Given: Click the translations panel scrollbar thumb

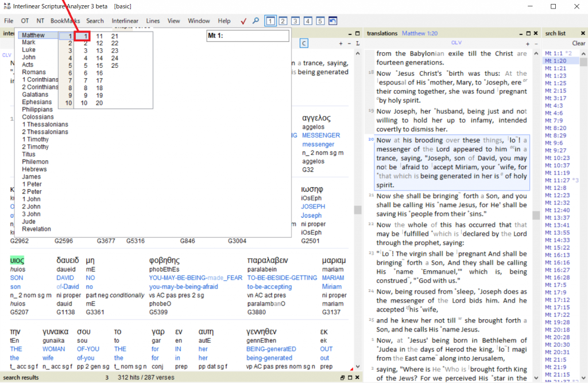Looking at the screenshot, I should [x=536, y=215].
